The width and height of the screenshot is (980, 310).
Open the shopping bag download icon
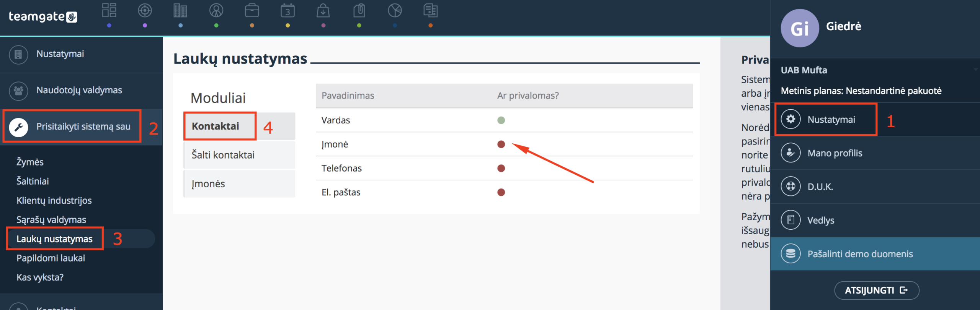(323, 10)
